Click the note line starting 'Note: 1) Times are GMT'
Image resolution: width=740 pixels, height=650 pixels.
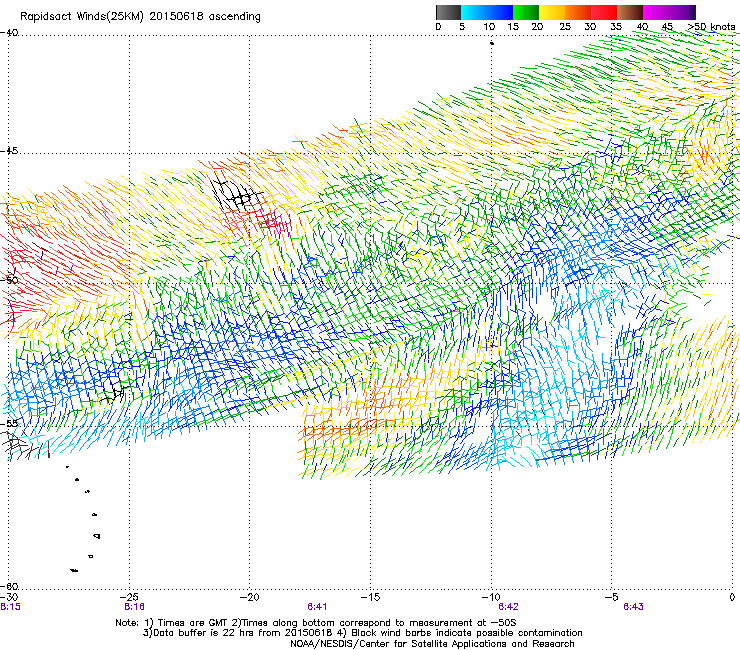[316, 623]
